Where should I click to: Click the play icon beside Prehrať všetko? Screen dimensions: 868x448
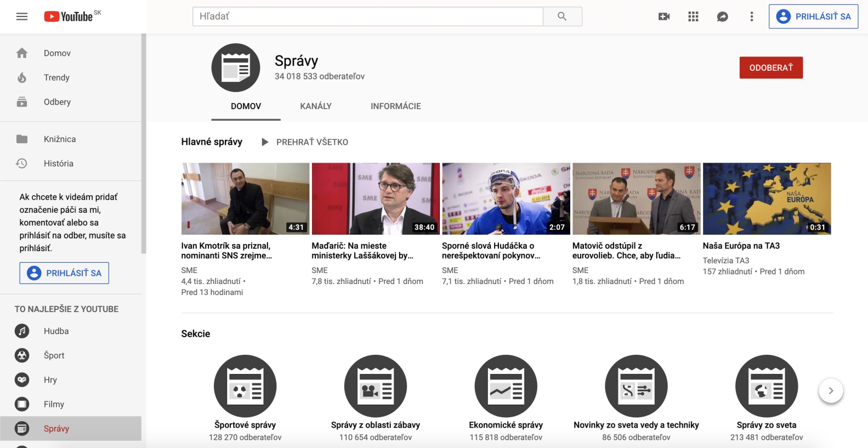click(x=265, y=142)
